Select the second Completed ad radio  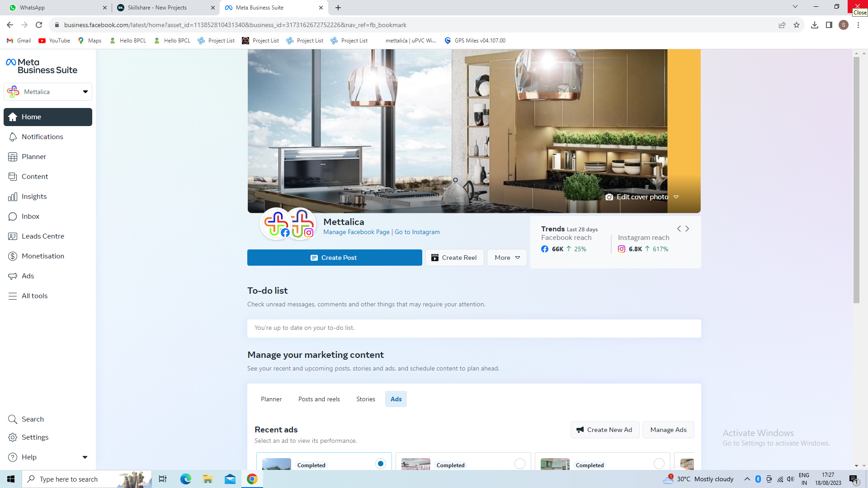[520, 464]
